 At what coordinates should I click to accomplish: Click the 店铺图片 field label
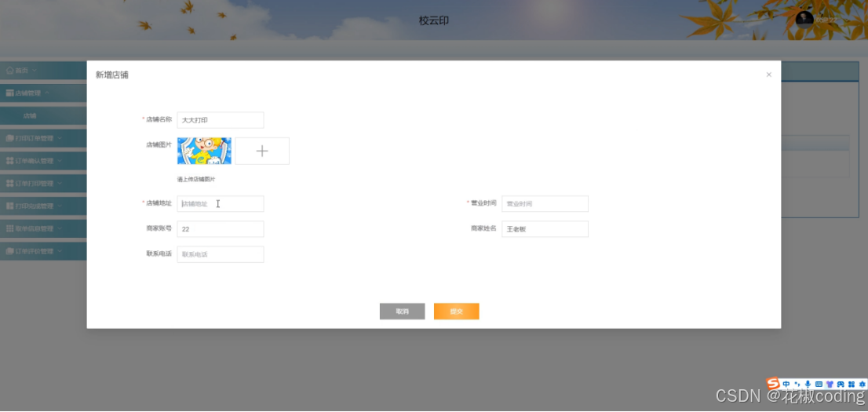[x=159, y=144]
